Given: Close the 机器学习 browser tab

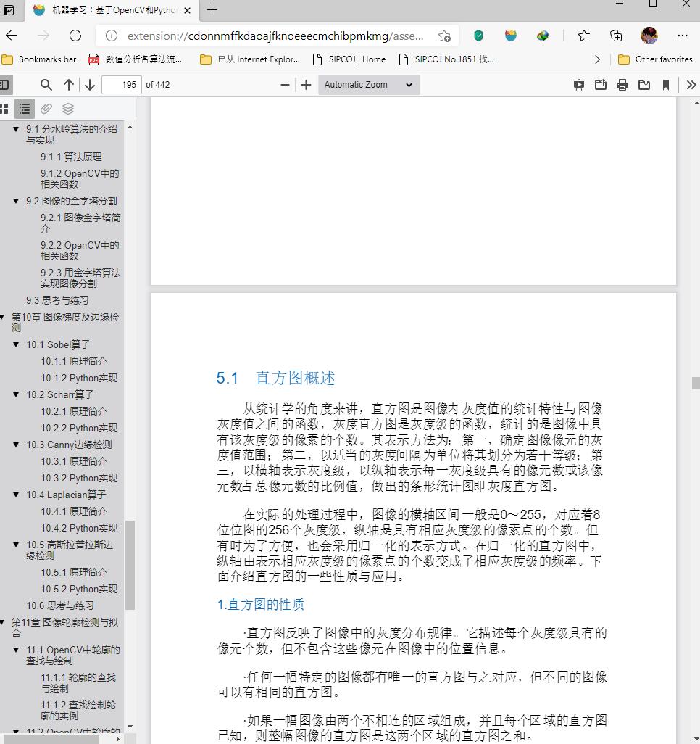Looking at the screenshot, I should coord(188,10).
